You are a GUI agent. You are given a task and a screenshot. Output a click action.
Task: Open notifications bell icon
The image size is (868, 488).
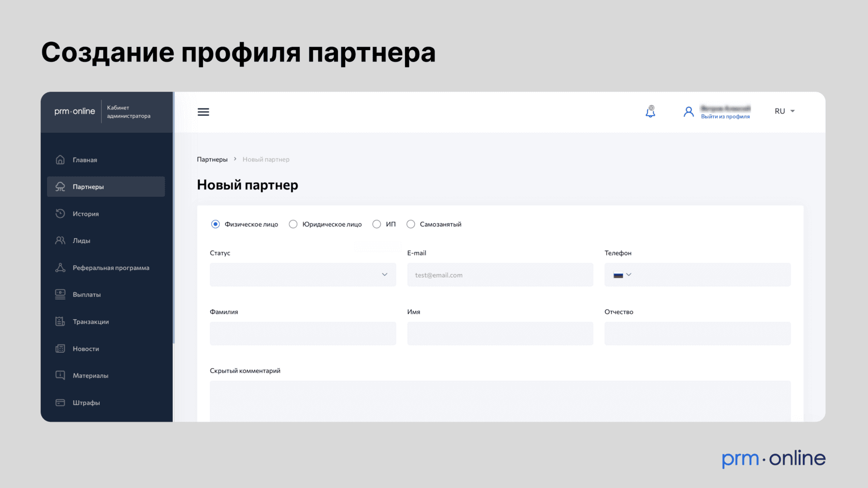tap(650, 112)
